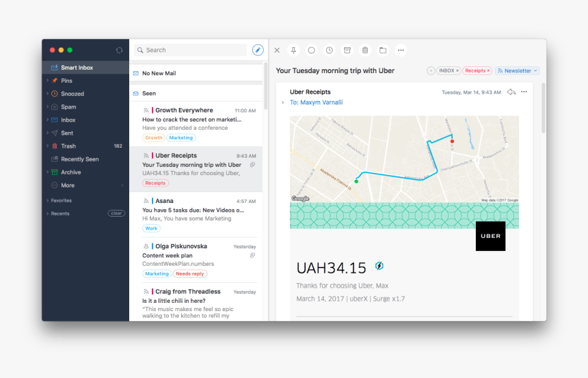The height and width of the screenshot is (378, 588).
Task: Click the Uber trip route map
Action: 404,159
